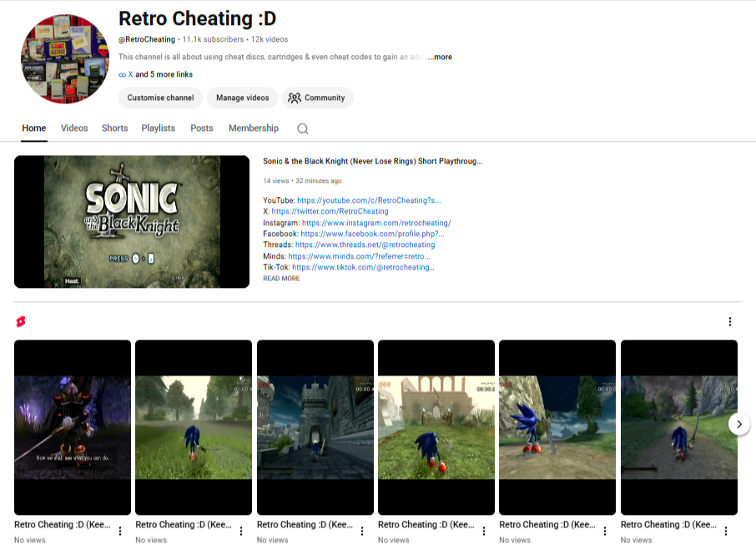Click the channel search magnifier icon
The height and width of the screenshot is (555, 756).
[x=302, y=129]
